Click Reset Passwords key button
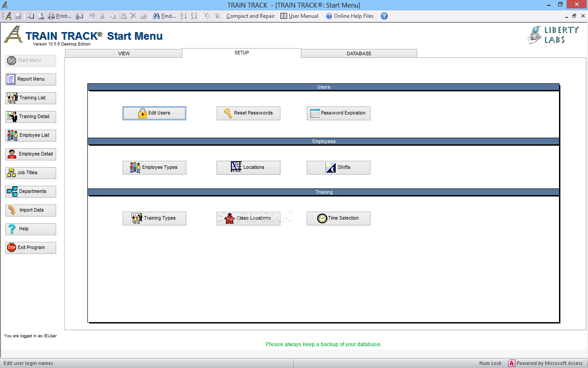 248,113
